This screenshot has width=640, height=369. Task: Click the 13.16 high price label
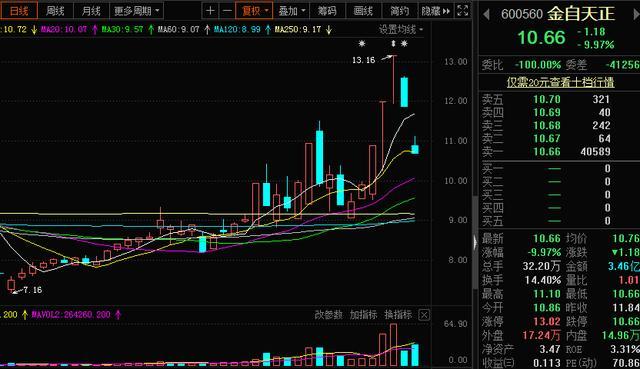363,60
